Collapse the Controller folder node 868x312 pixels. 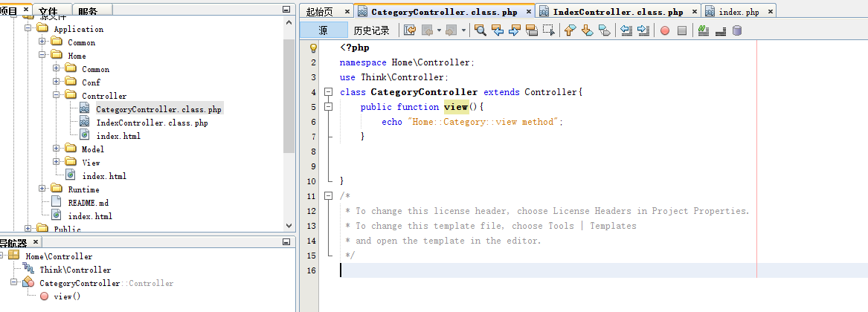(x=57, y=96)
